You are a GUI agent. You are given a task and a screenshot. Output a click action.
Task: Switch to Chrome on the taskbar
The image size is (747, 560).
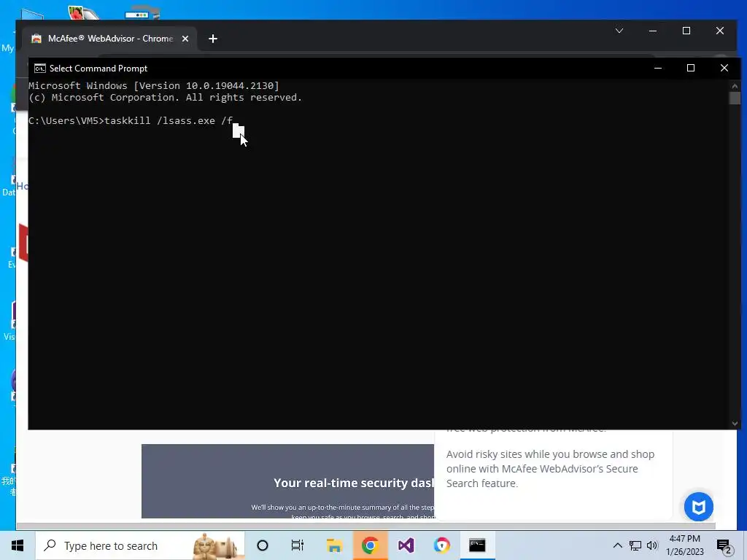[x=370, y=545]
